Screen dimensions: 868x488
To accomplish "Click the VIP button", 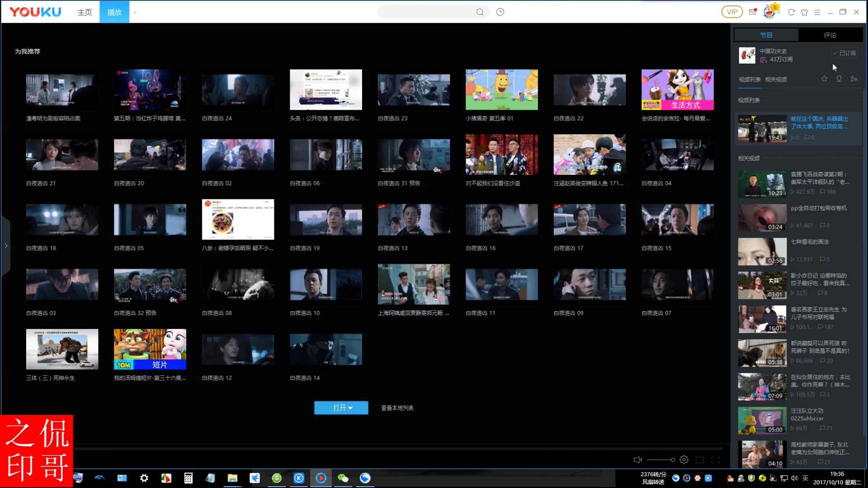I will click(732, 12).
